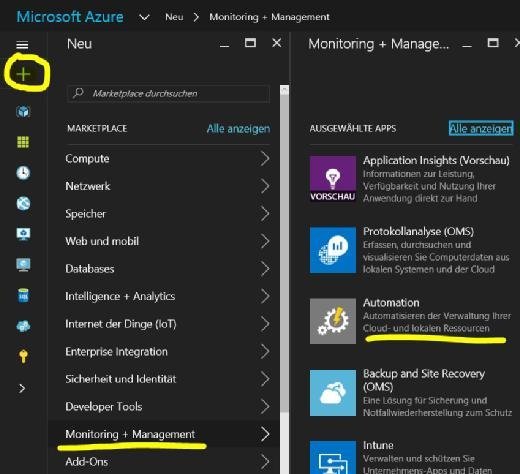The height and width of the screenshot is (474, 520).
Task: Expand Add-Ons chevron
Action: (265, 462)
